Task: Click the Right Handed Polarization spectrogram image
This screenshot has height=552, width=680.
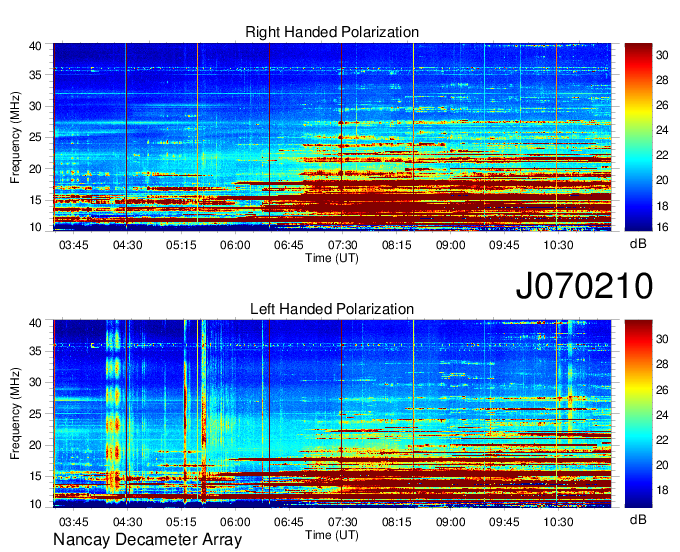Action: point(332,137)
